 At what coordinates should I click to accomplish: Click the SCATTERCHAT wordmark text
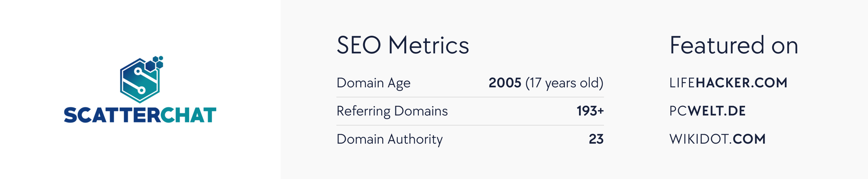click(140, 115)
